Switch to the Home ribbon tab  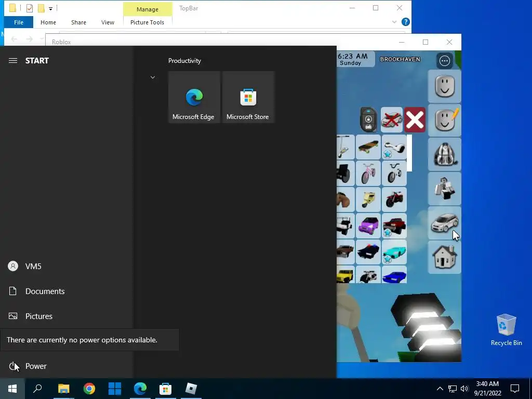[48, 22]
